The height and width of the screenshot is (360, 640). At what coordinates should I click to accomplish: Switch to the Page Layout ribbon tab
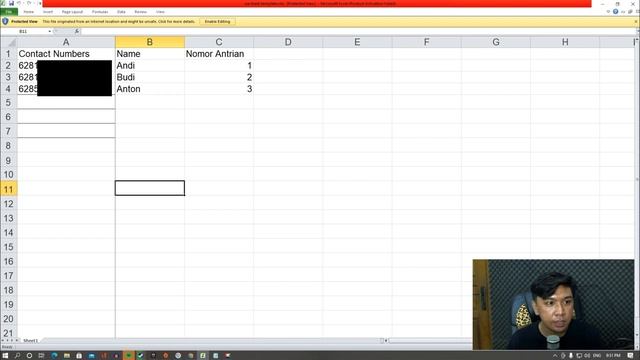tap(72, 12)
